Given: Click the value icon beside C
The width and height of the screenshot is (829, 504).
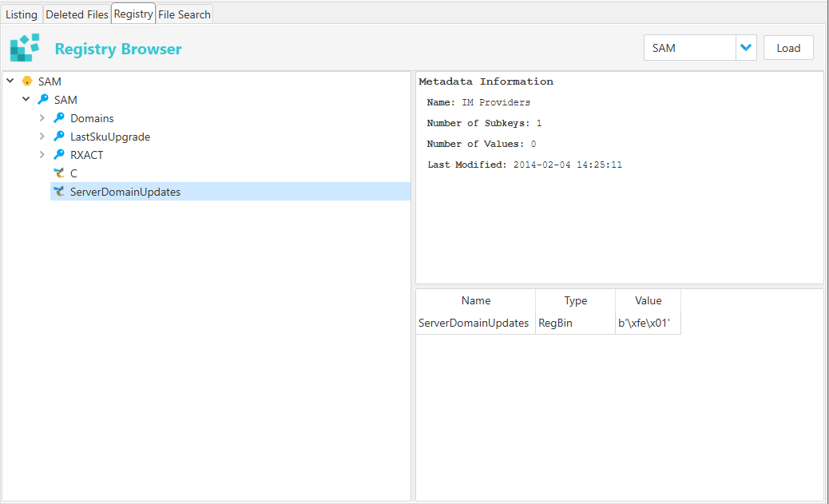Looking at the screenshot, I should point(58,173).
